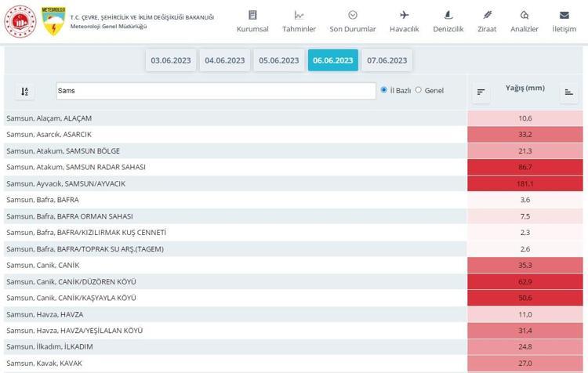
Task: Switch to the 07.06.2023 date tab
Action: tap(387, 60)
